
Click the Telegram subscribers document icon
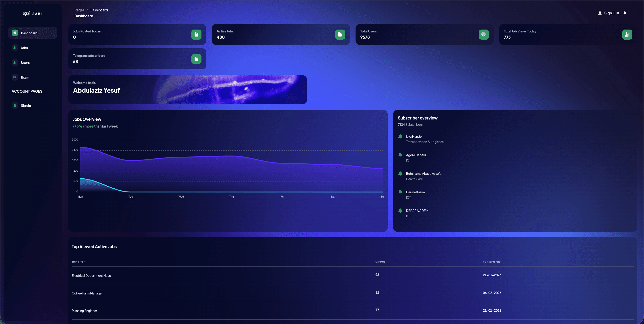coord(196,59)
